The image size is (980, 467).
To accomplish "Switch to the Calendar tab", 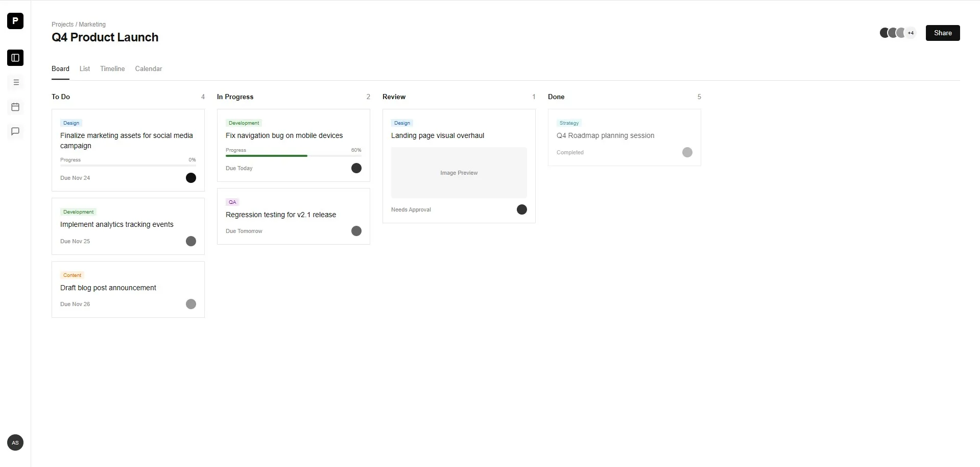I will pyautogui.click(x=148, y=68).
